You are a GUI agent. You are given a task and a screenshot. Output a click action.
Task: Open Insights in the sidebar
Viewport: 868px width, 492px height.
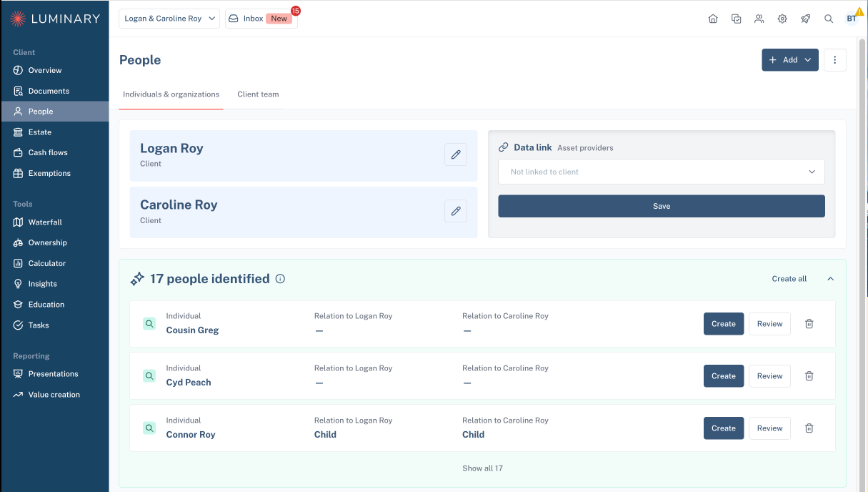(54, 284)
